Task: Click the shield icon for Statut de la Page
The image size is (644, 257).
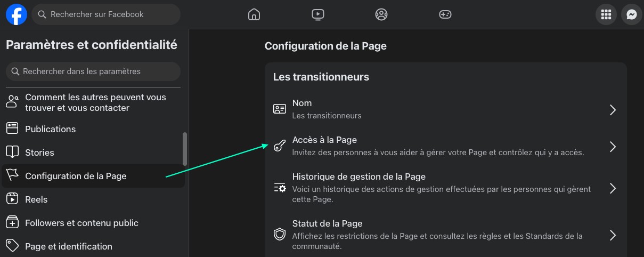Action: point(280,235)
